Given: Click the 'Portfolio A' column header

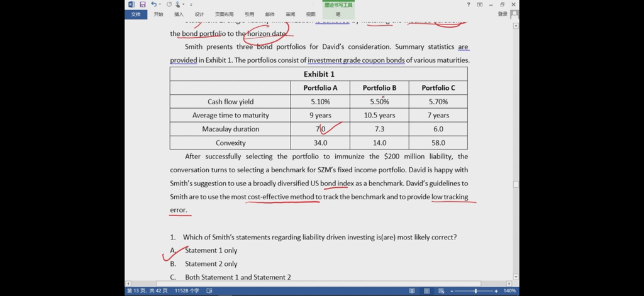Looking at the screenshot, I should [x=320, y=88].
